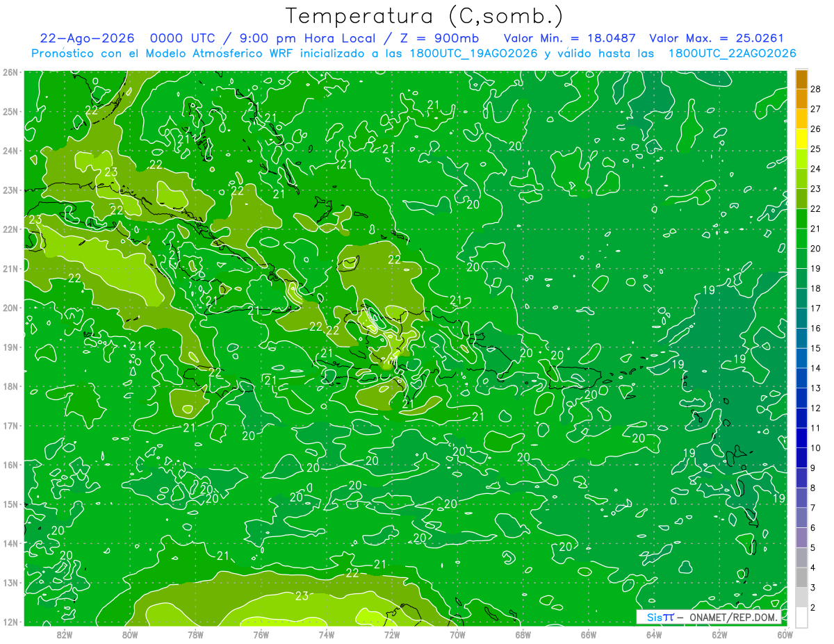The image size is (834, 644).
Task: Click the 78W longitude axis label
Action: tap(195, 634)
